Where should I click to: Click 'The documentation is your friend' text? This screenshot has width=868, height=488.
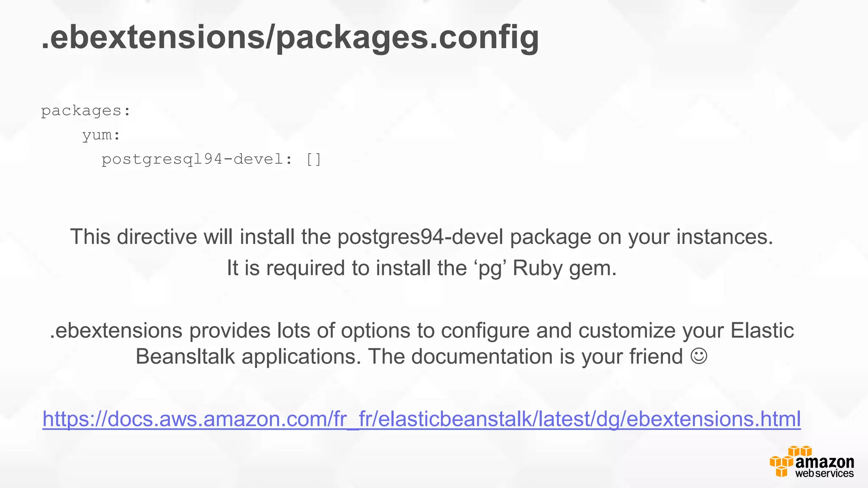click(x=525, y=356)
